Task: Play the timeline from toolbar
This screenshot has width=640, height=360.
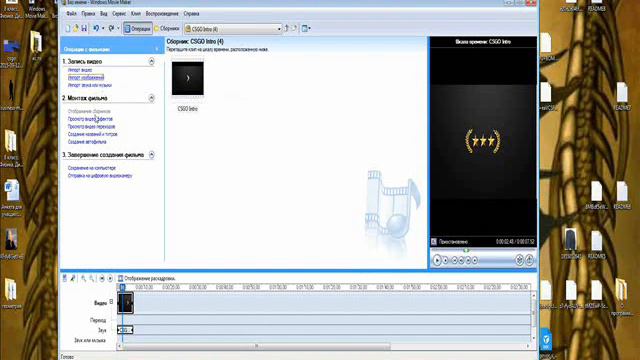Action: point(110,278)
